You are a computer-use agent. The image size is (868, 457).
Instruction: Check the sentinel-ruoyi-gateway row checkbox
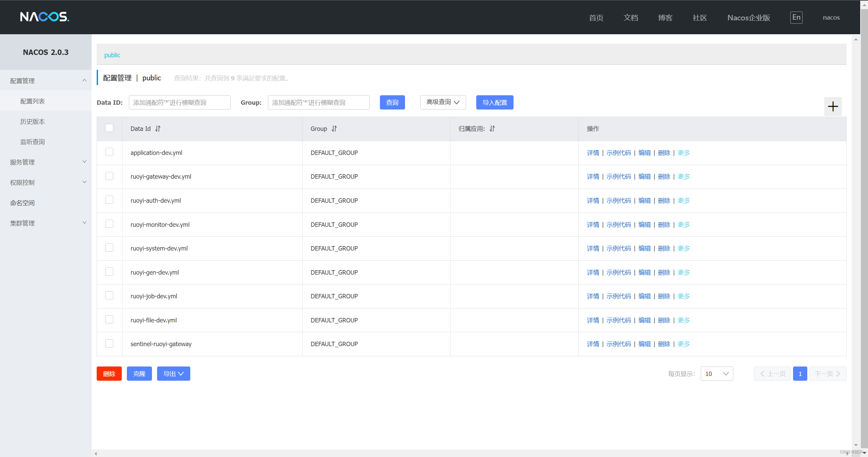(109, 343)
